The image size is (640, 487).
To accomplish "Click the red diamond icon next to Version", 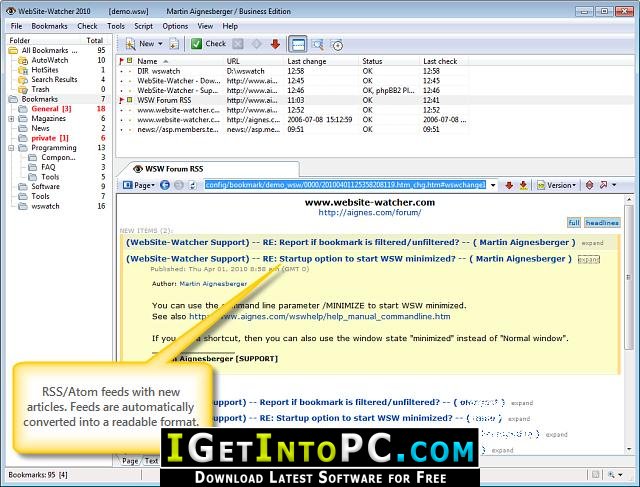I will (x=589, y=185).
